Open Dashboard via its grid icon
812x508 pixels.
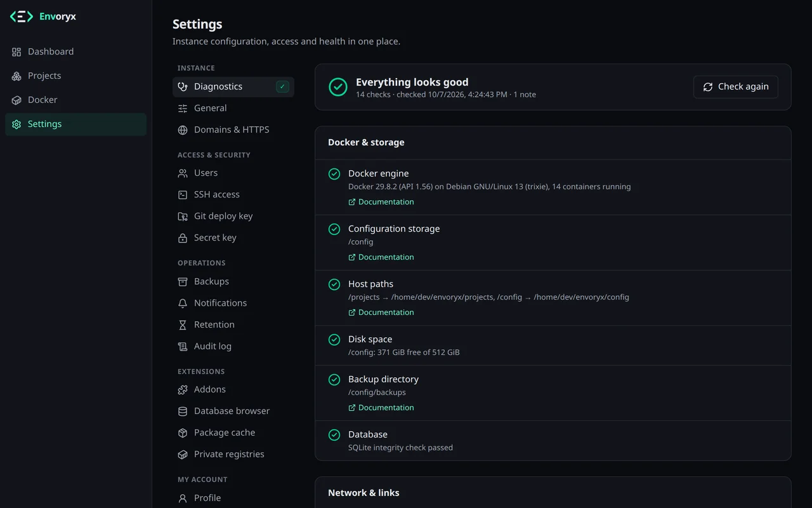(x=16, y=52)
